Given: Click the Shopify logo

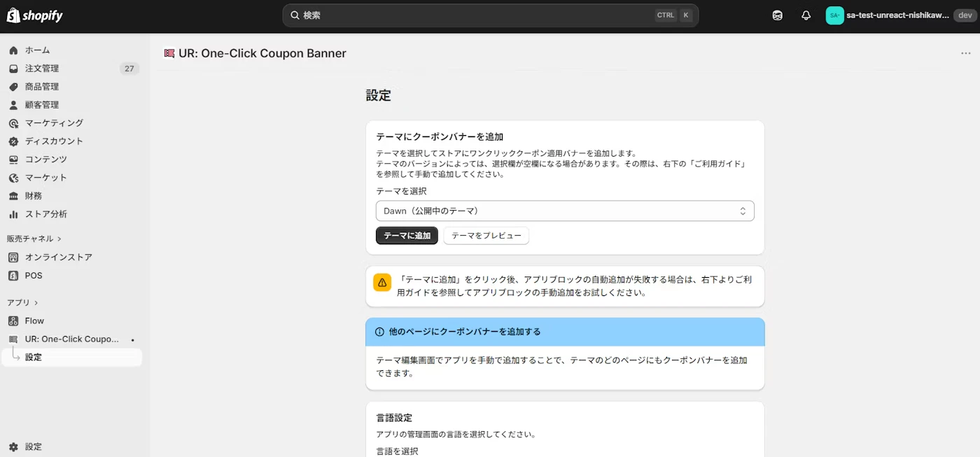Looking at the screenshot, I should (x=34, y=15).
